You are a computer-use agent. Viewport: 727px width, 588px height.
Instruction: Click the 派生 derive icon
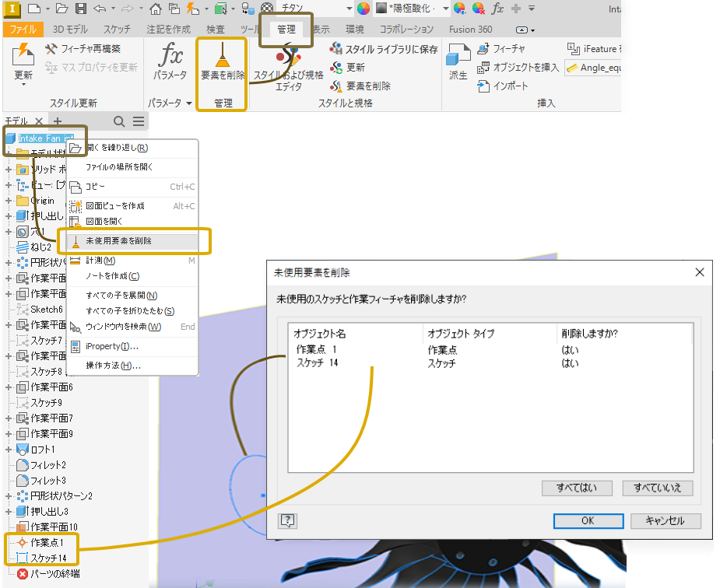point(458,61)
